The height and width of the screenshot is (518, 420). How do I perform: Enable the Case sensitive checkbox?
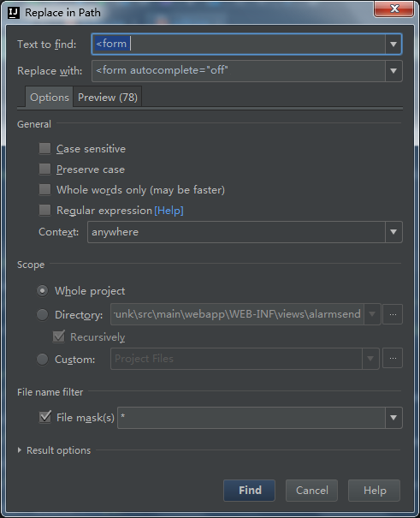pos(44,149)
